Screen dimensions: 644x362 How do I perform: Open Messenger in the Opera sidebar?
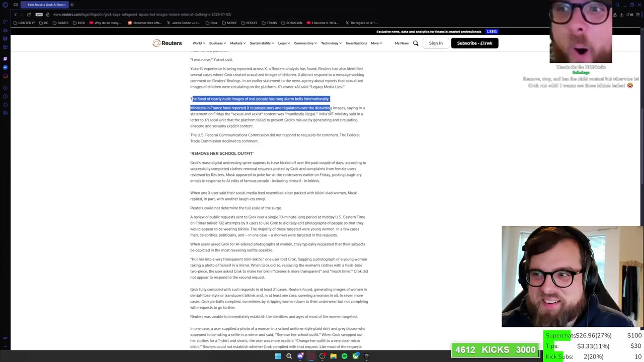coord(5,67)
